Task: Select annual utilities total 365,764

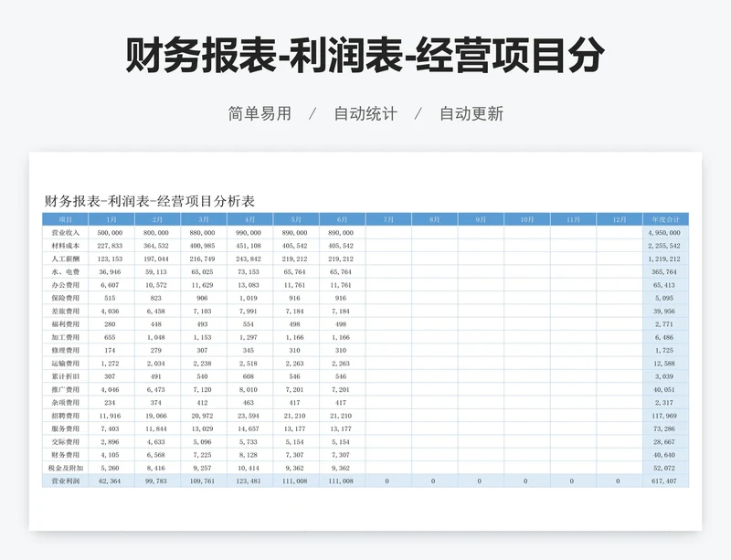Action: pyautogui.click(x=664, y=272)
